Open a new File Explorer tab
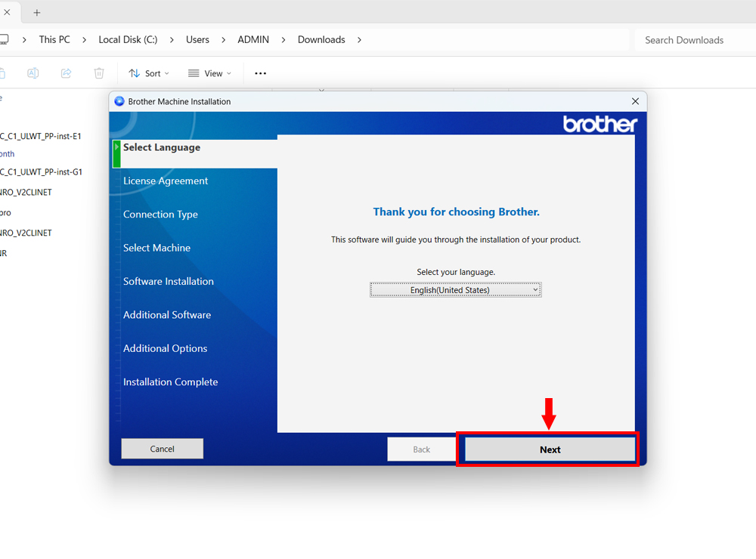The height and width of the screenshot is (559, 756). pyautogui.click(x=36, y=13)
